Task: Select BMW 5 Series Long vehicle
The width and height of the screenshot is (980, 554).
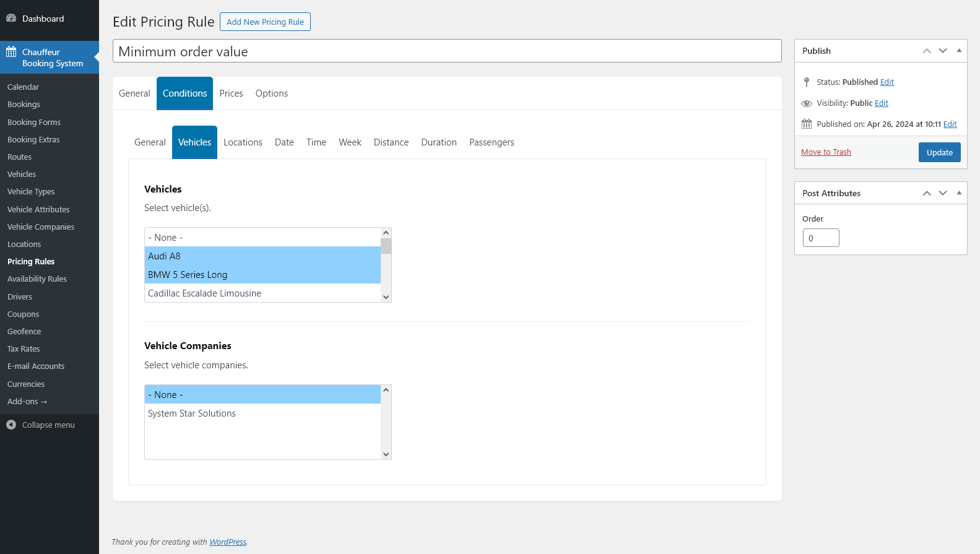Action: [x=262, y=275]
